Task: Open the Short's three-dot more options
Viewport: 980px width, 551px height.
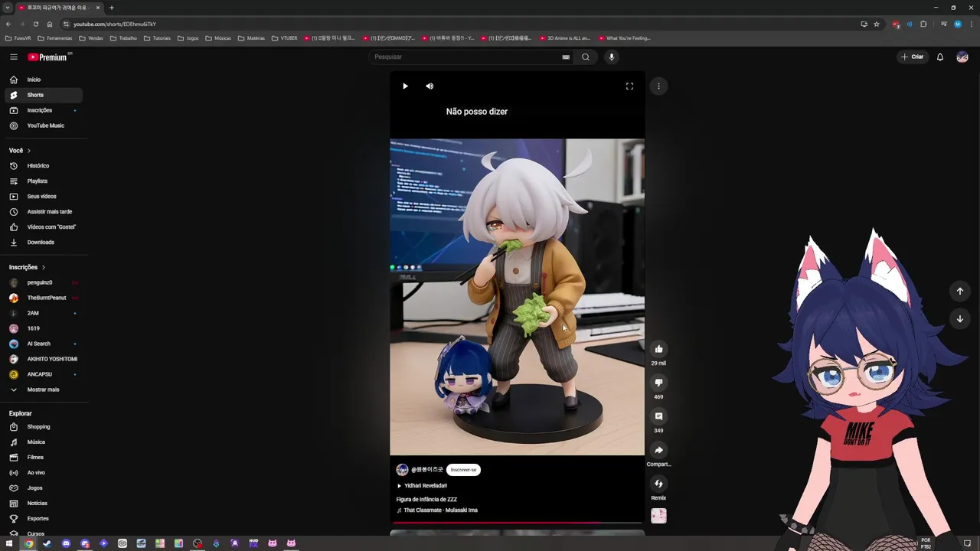Action: coord(658,86)
